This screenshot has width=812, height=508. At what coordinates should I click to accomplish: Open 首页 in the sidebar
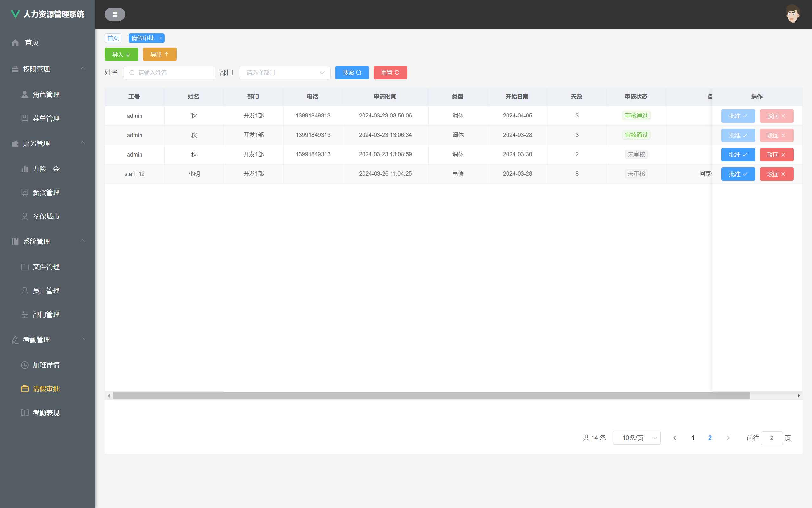coord(48,43)
